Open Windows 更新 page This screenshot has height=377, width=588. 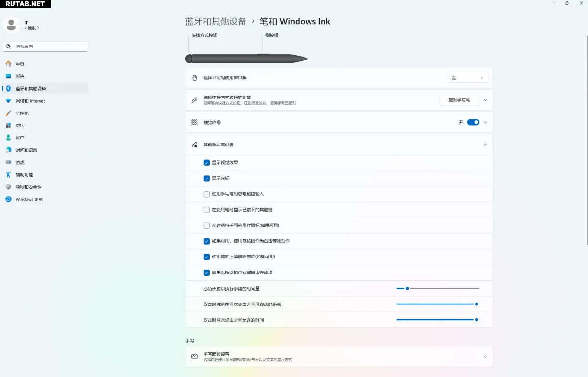[x=45, y=199]
